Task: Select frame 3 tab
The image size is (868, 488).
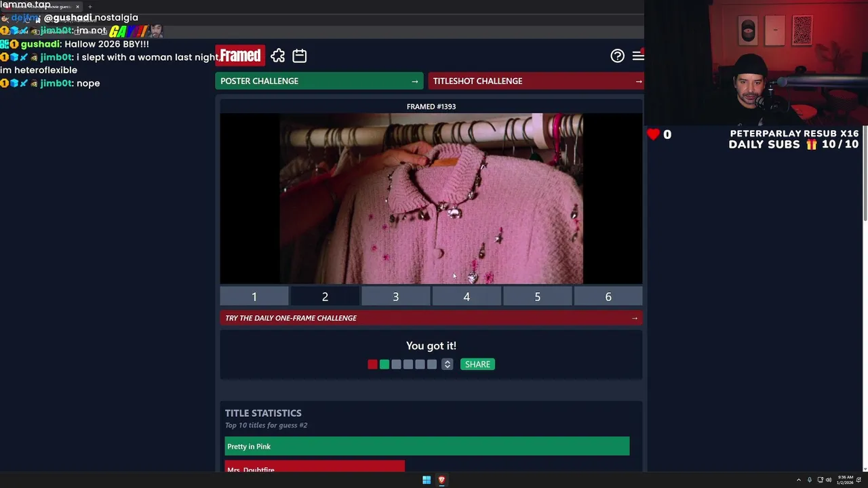Action: pos(395,296)
